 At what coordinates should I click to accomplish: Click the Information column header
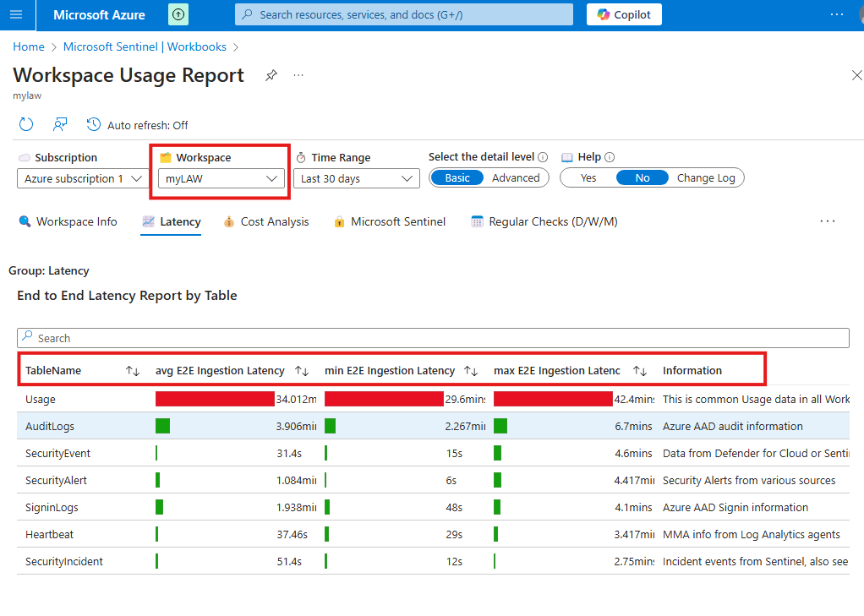[692, 371]
